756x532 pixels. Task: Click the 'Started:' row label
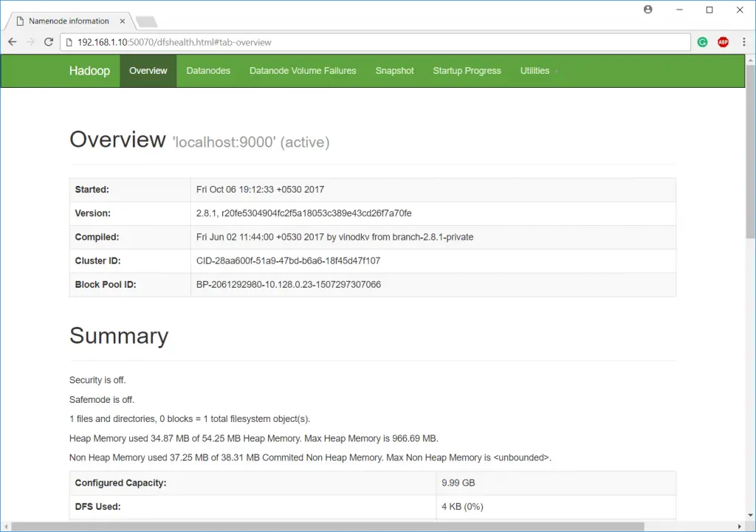pyautogui.click(x=92, y=190)
